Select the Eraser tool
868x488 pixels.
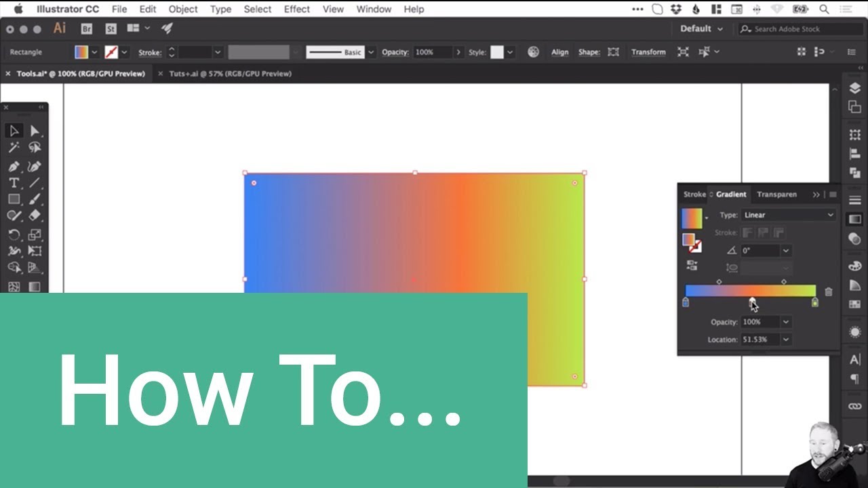(35, 216)
